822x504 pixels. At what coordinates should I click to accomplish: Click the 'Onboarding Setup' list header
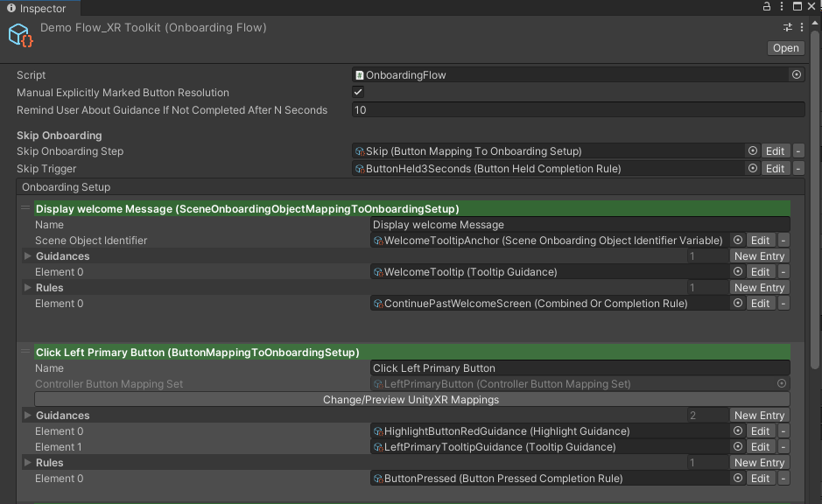pos(411,187)
